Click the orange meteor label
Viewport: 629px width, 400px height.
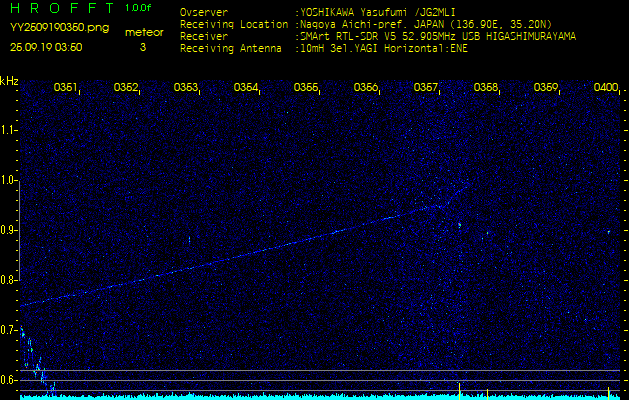click(143, 32)
